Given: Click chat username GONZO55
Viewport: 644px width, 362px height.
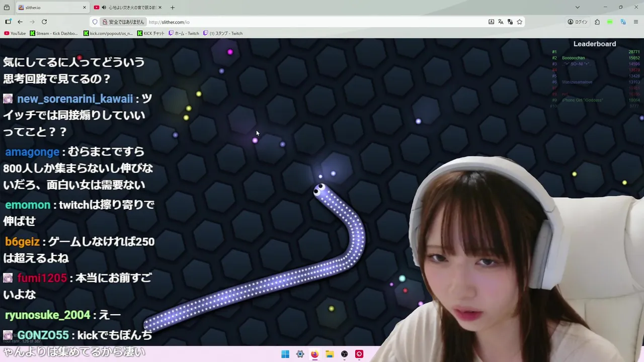Looking at the screenshot, I should [43, 335].
